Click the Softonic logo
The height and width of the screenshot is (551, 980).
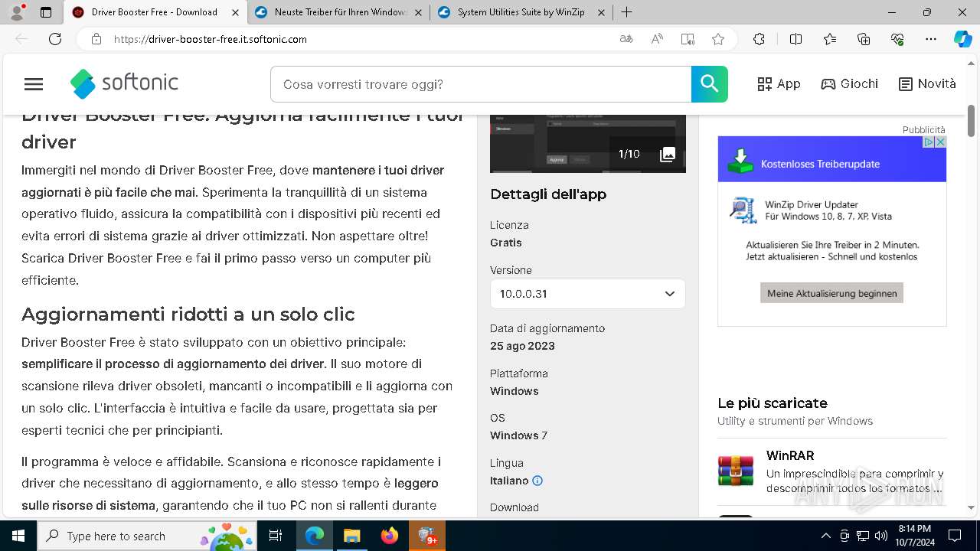124,83
